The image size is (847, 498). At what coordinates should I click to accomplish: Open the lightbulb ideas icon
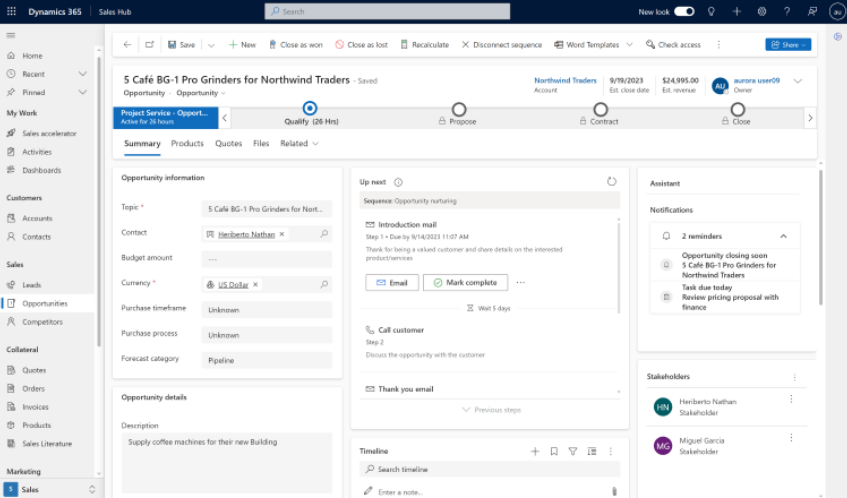[711, 11]
